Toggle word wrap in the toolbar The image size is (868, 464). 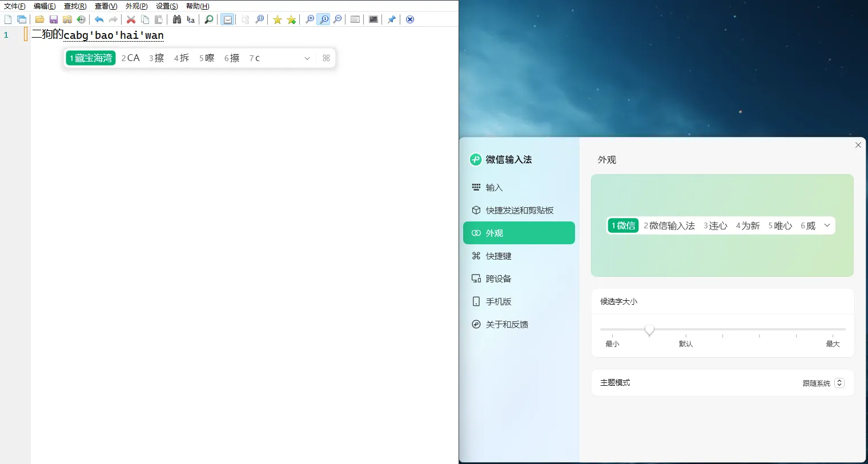pyautogui.click(x=227, y=19)
